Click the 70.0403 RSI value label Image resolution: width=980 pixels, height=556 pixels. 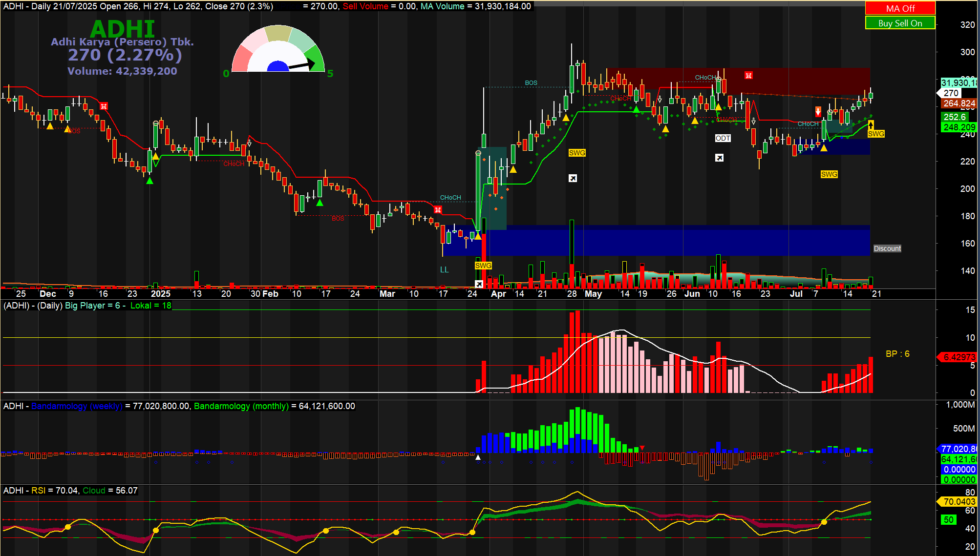[959, 502]
